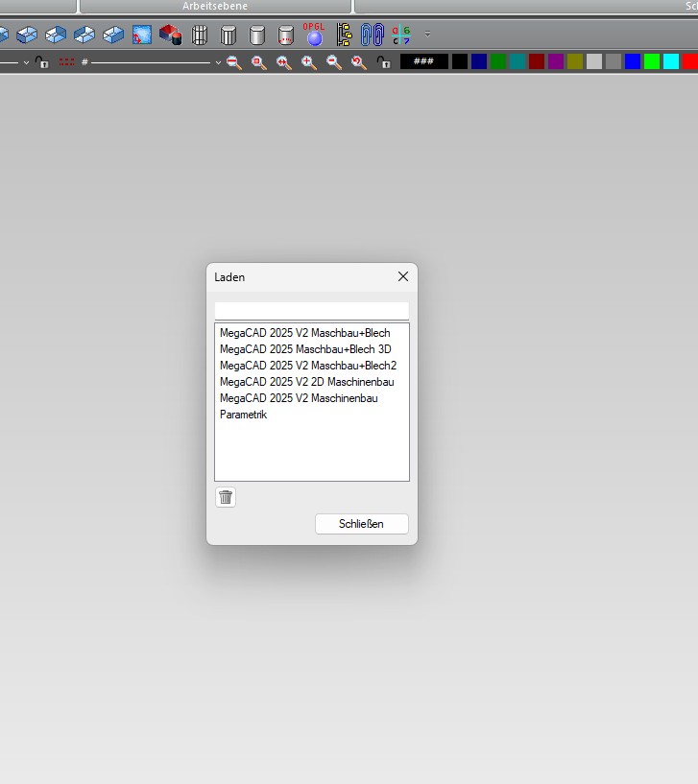Click the ### current color field
The width and height of the screenshot is (698, 784).
point(423,61)
